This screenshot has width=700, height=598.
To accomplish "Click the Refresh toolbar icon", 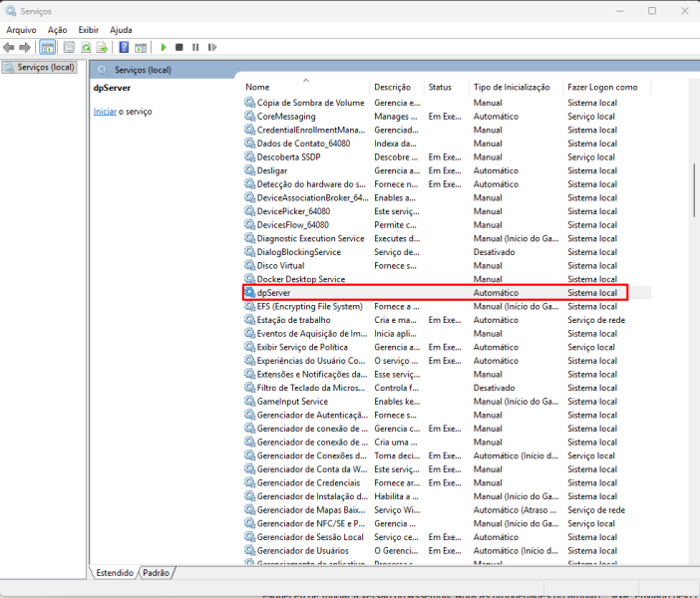I will 86,47.
